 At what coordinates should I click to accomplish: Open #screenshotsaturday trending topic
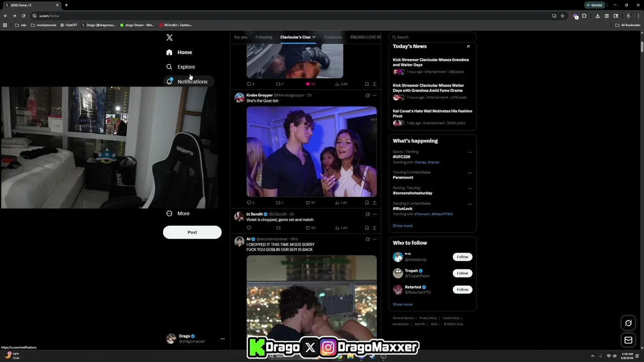(413, 193)
